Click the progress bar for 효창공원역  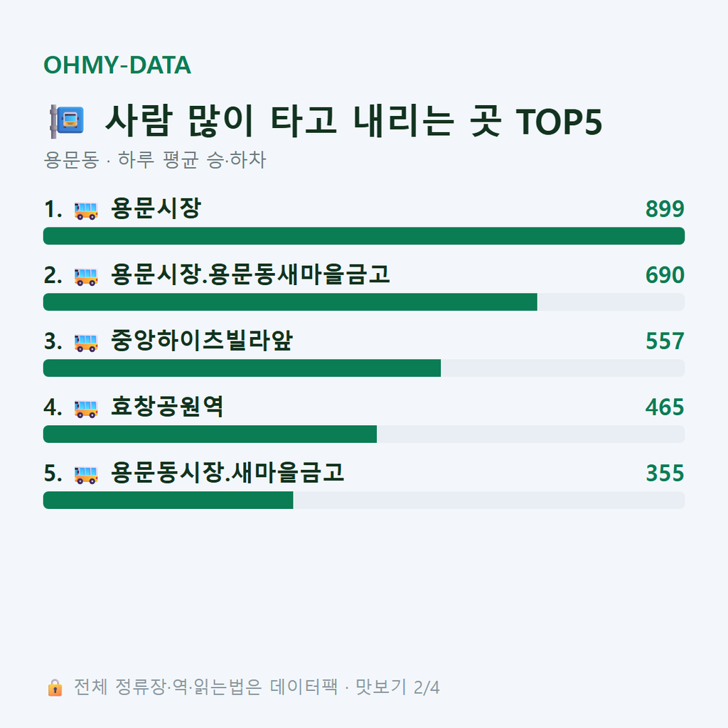point(364,434)
